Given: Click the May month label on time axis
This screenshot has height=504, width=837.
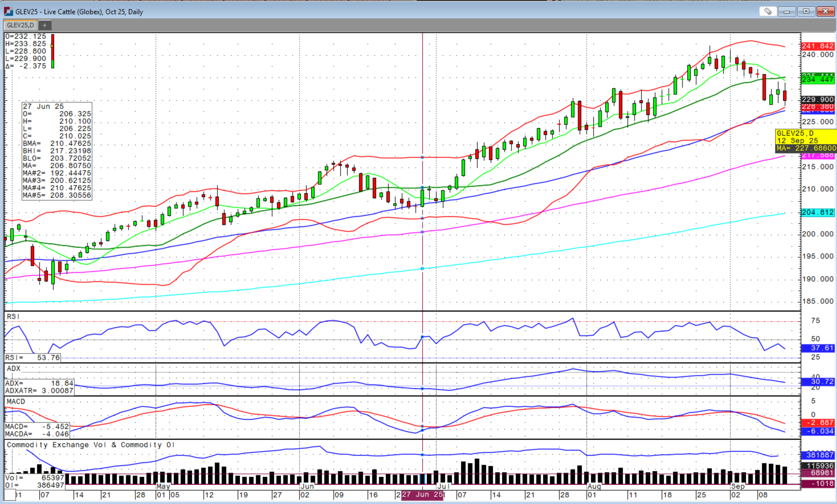Looking at the screenshot, I should pos(163,486).
